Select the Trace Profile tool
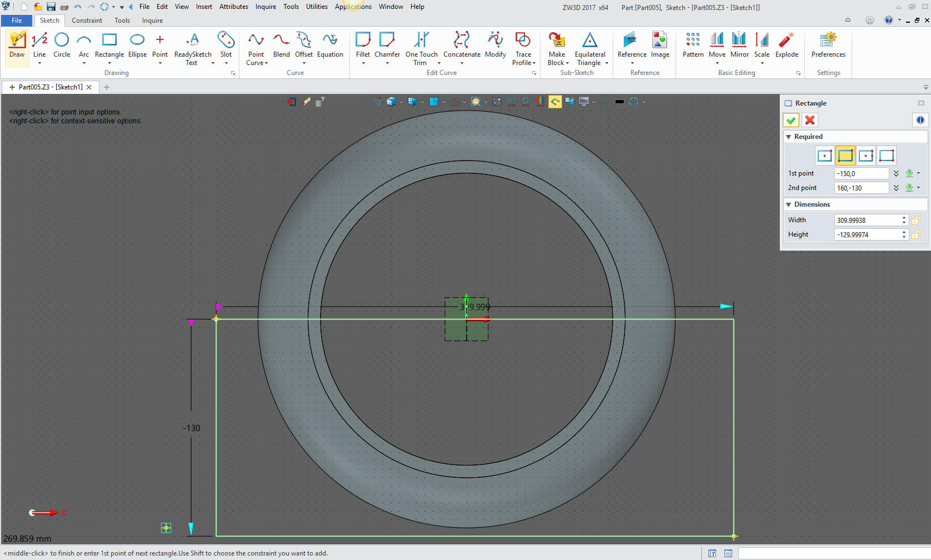 coord(523,48)
